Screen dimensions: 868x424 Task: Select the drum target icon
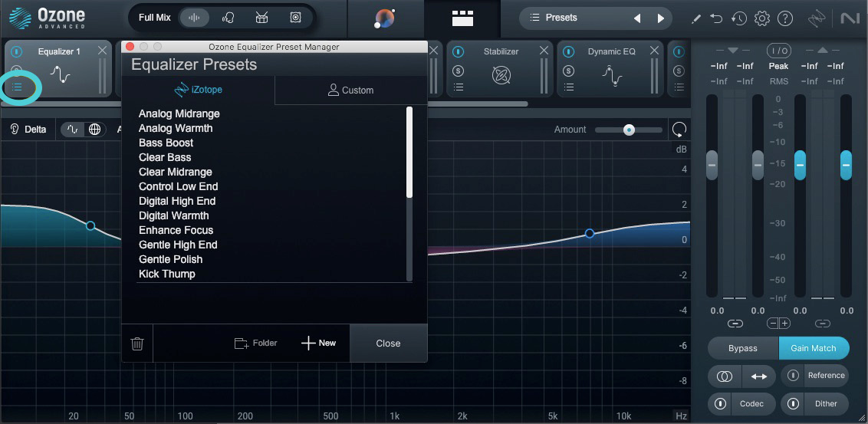pos(261,18)
